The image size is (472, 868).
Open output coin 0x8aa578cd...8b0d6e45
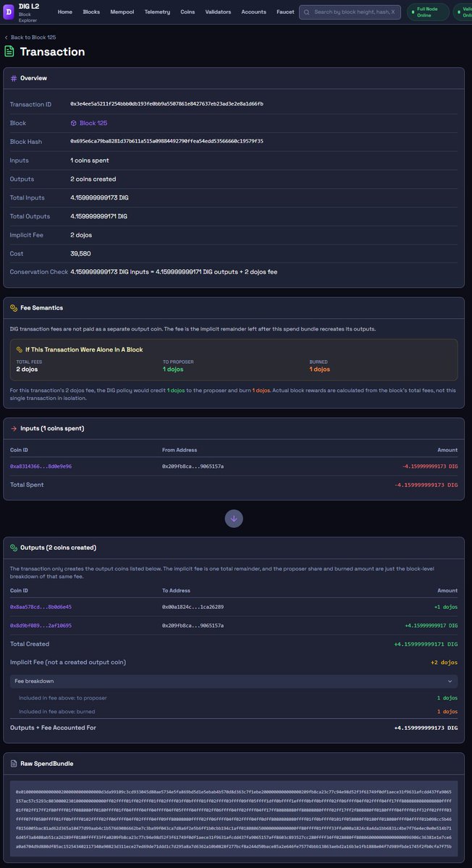(41, 607)
